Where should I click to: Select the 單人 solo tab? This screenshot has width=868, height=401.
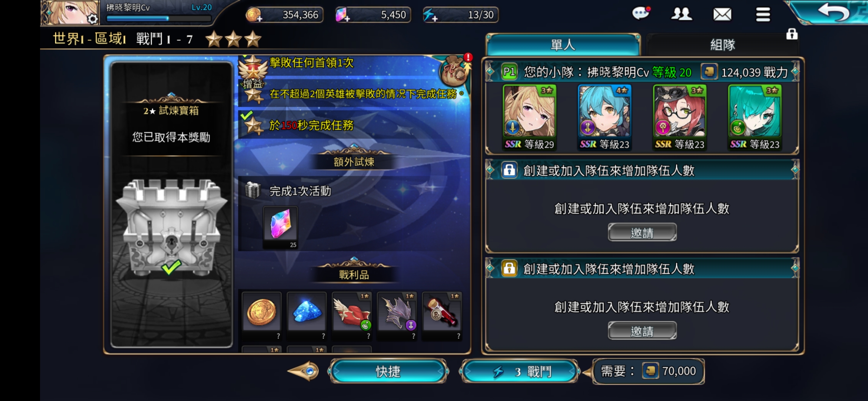pos(563,45)
